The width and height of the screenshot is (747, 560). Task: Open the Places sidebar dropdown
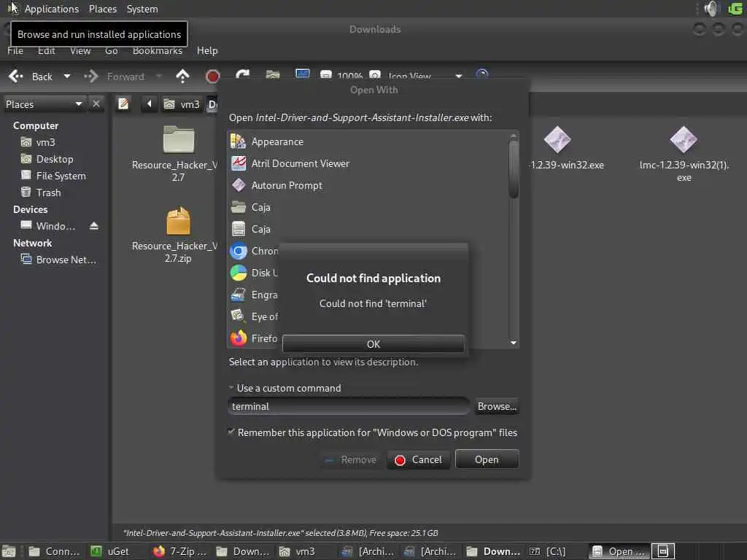click(x=44, y=104)
